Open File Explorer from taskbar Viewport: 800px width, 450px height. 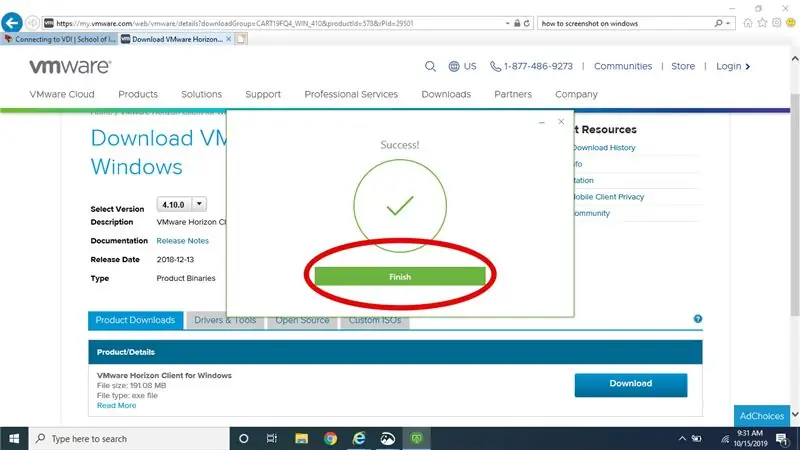302,439
